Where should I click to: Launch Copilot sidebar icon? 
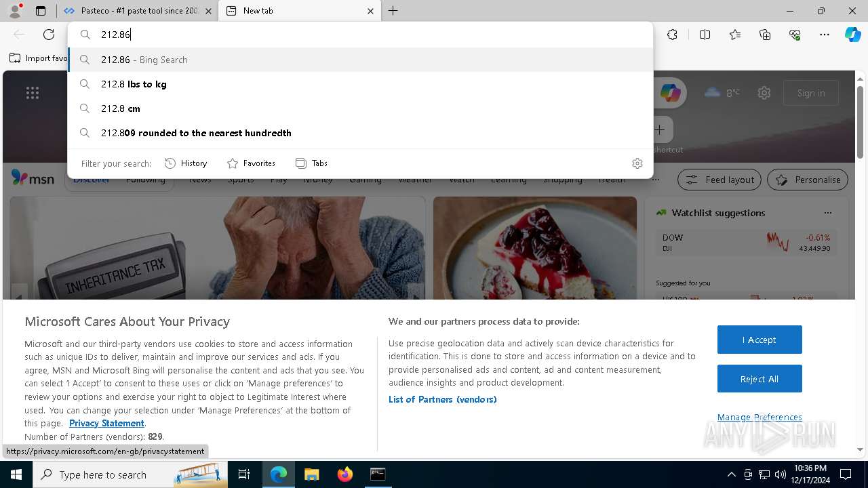852,35
